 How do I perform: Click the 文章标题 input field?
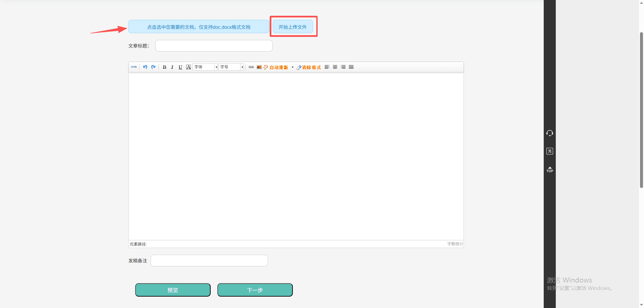coord(214,46)
